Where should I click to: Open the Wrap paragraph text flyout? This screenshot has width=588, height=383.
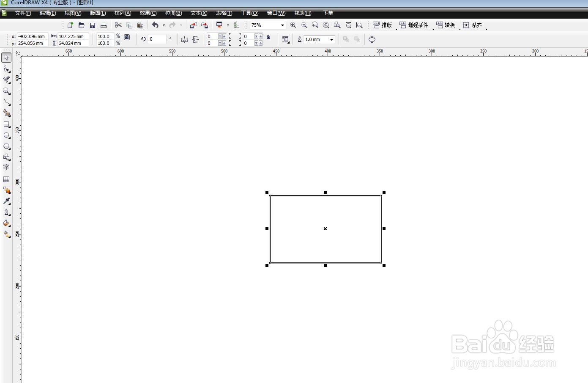click(x=285, y=39)
